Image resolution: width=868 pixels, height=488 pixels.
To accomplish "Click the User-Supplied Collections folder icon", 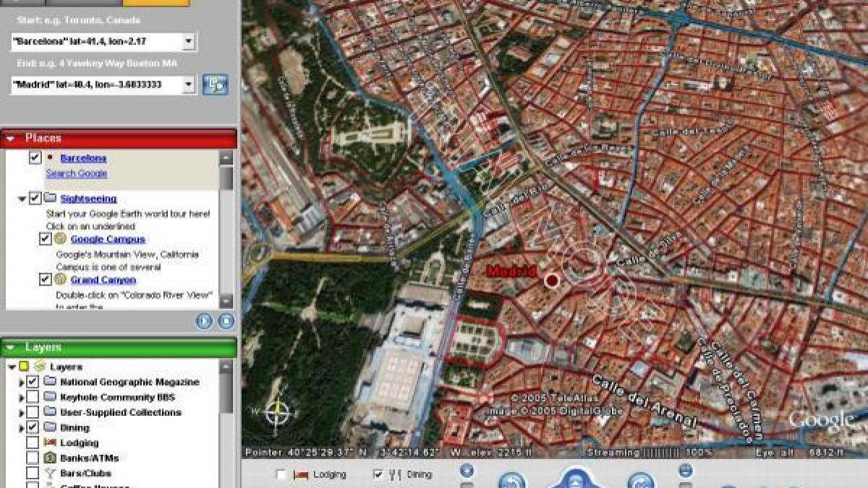I will click(49, 412).
